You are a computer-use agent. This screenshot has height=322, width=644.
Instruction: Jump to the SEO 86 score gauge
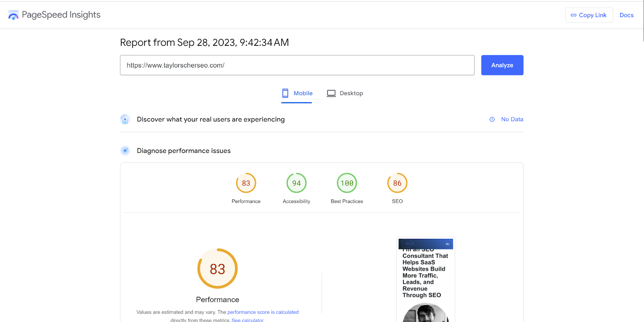tap(397, 183)
